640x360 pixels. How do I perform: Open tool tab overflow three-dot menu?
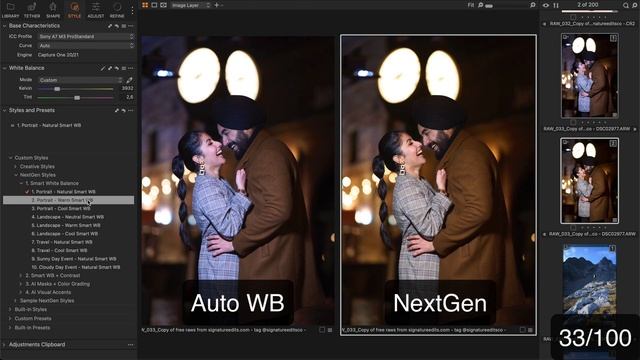(x=132, y=10)
